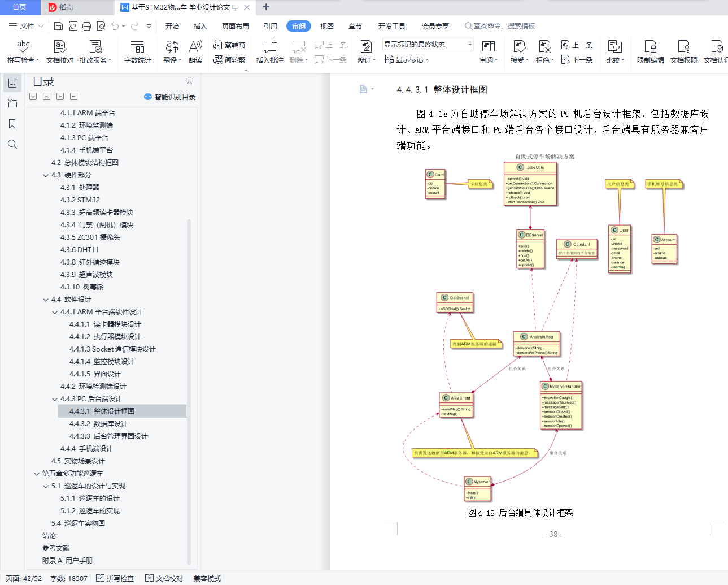The width and height of the screenshot is (728, 585).
Task: Open 文档权限 document permissions
Action: coord(684,51)
